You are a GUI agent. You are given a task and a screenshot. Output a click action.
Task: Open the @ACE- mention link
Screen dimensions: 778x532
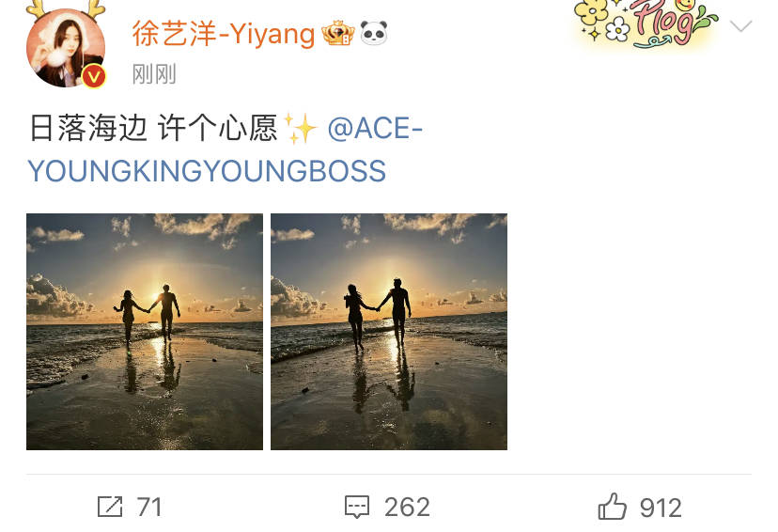pos(375,128)
